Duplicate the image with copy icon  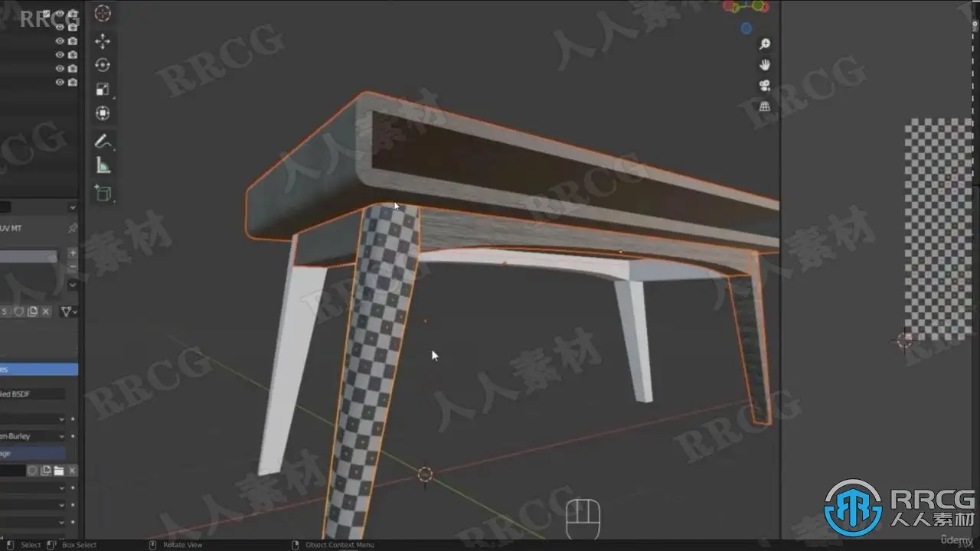pos(46,471)
